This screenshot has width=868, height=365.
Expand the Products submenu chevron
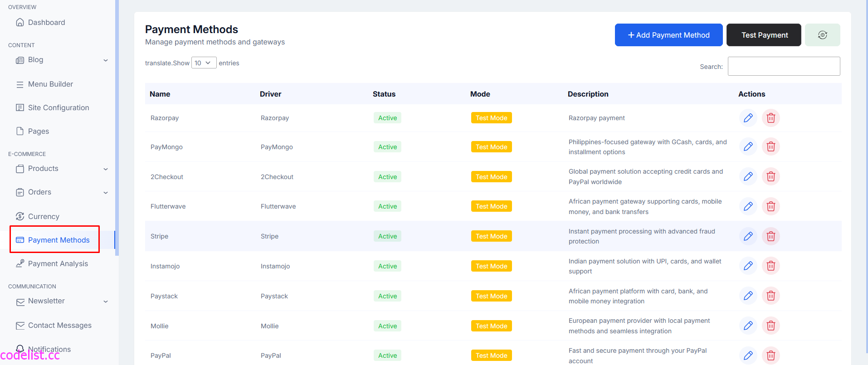106,169
